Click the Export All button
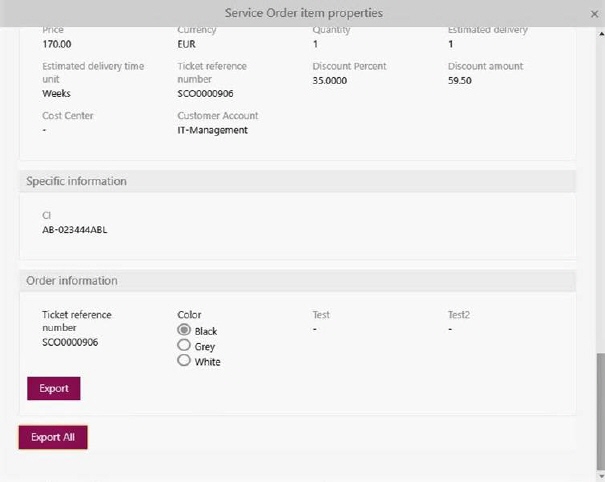Viewport: 605px width, 482px height. pyautogui.click(x=53, y=438)
